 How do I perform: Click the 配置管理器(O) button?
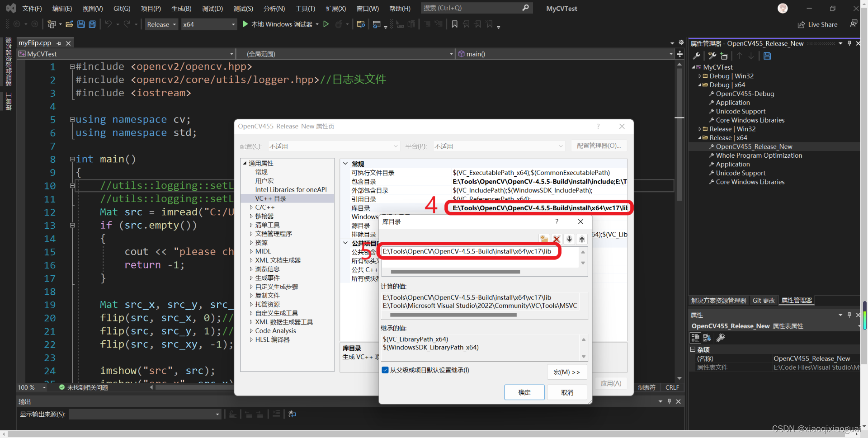click(599, 146)
